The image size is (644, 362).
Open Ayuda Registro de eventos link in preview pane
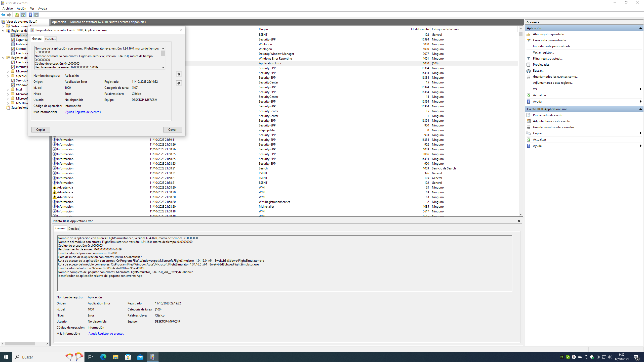click(x=106, y=334)
